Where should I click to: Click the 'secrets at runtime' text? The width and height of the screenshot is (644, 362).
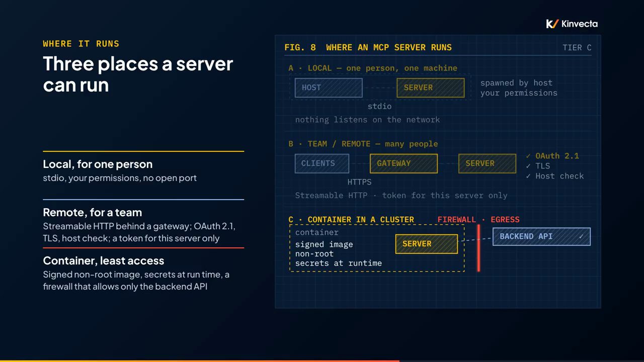339,263
